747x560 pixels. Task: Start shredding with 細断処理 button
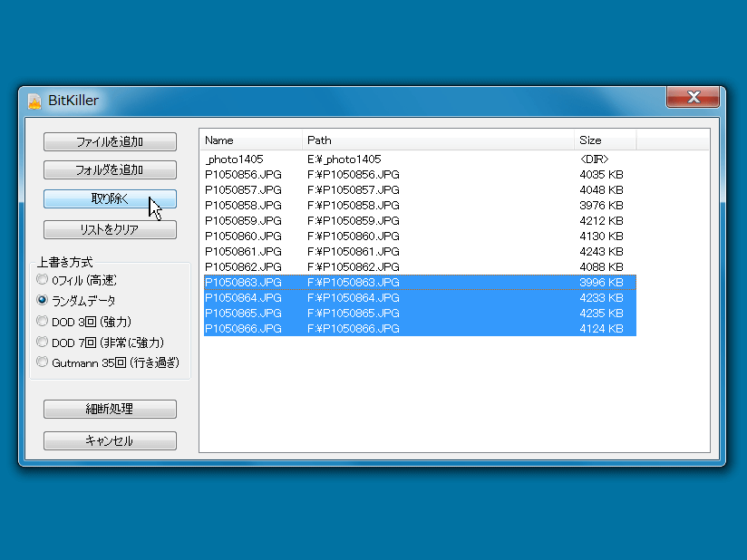[x=110, y=409]
